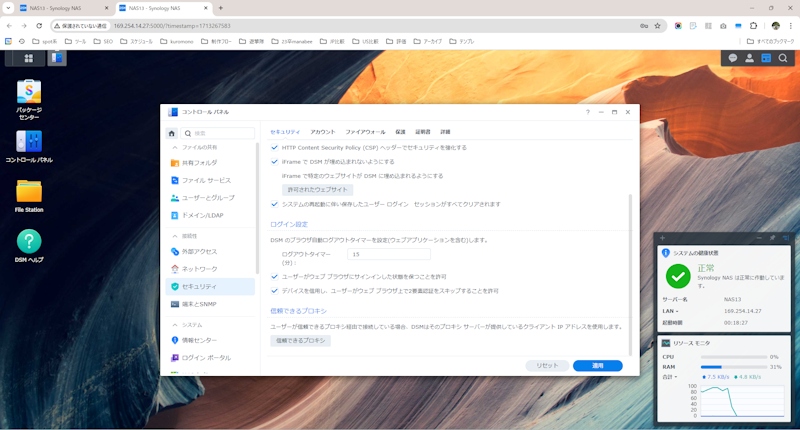Minimize the widget panel
Viewport: 800px width, 430px height.
(x=759, y=238)
